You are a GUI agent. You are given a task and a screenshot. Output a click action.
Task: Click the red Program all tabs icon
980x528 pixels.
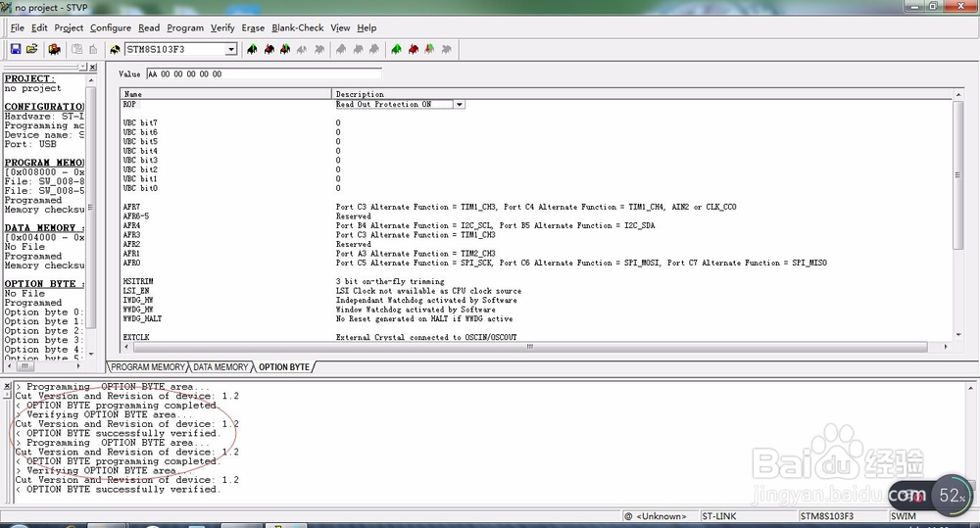click(x=414, y=49)
